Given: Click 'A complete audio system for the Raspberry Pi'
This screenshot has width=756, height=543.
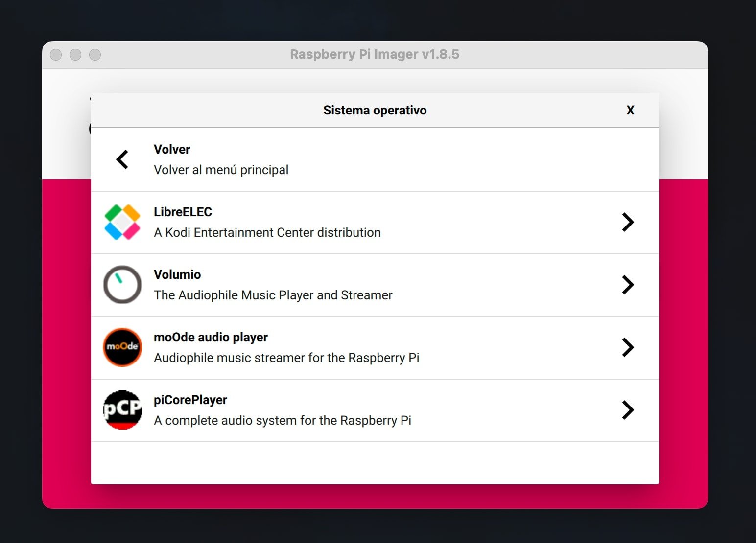Looking at the screenshot, I should click(283, 420).
